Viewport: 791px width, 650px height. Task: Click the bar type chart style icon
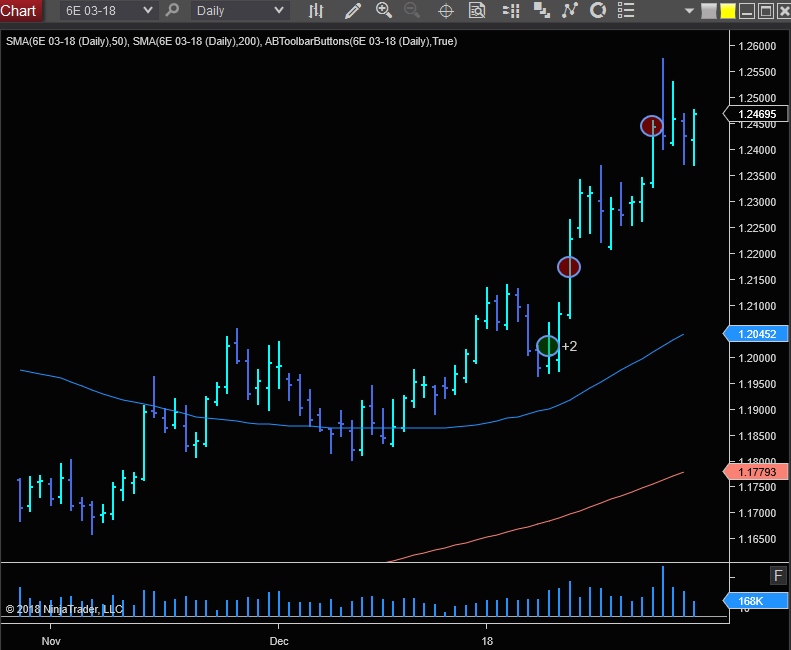316,10
